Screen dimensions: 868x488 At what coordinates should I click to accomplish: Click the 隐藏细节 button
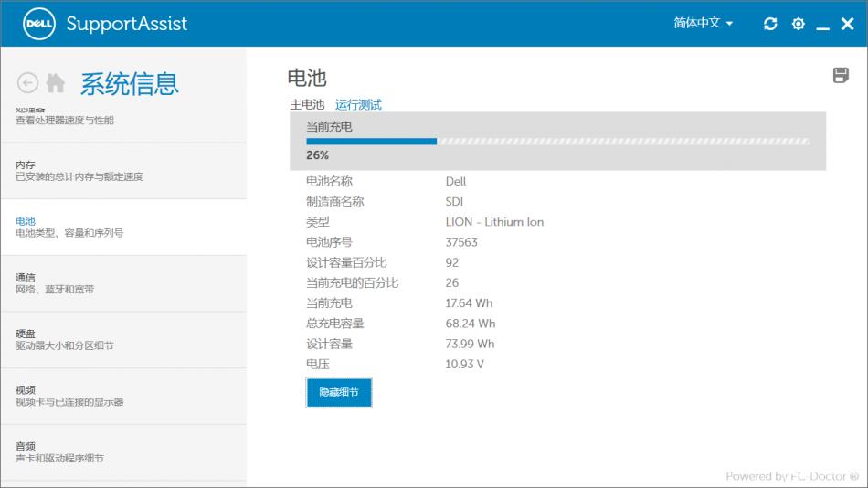coord(339,392)
